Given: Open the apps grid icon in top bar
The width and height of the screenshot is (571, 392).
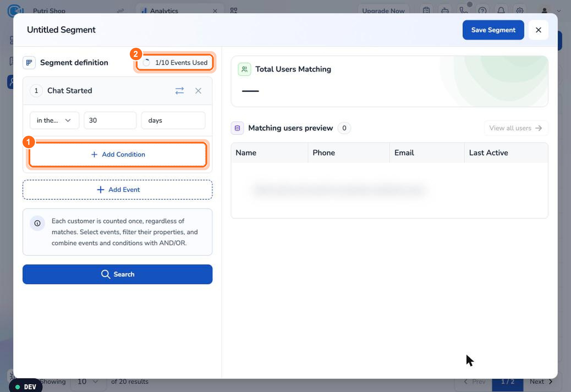Looking at the screenshot, I should click(234, 10).
